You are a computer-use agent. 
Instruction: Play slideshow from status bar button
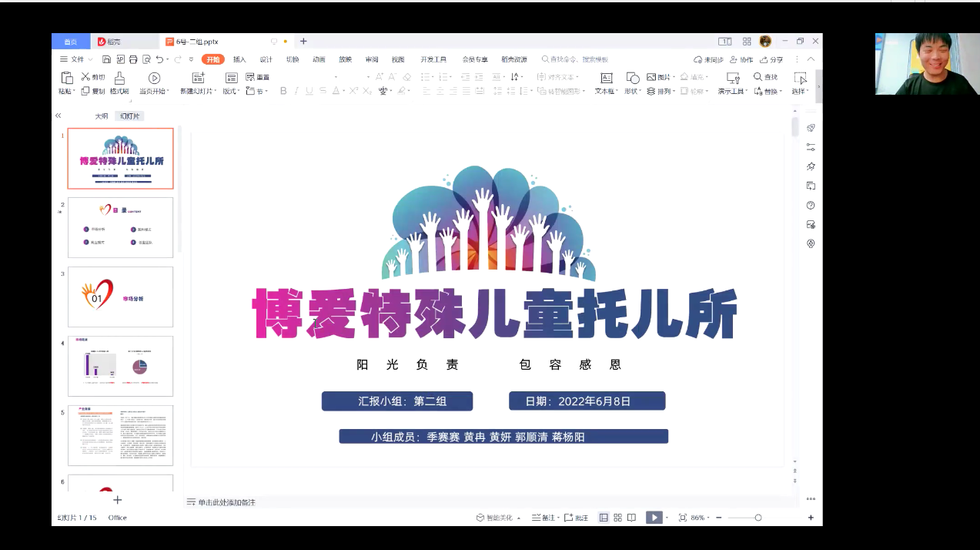[x=654, y=518]
